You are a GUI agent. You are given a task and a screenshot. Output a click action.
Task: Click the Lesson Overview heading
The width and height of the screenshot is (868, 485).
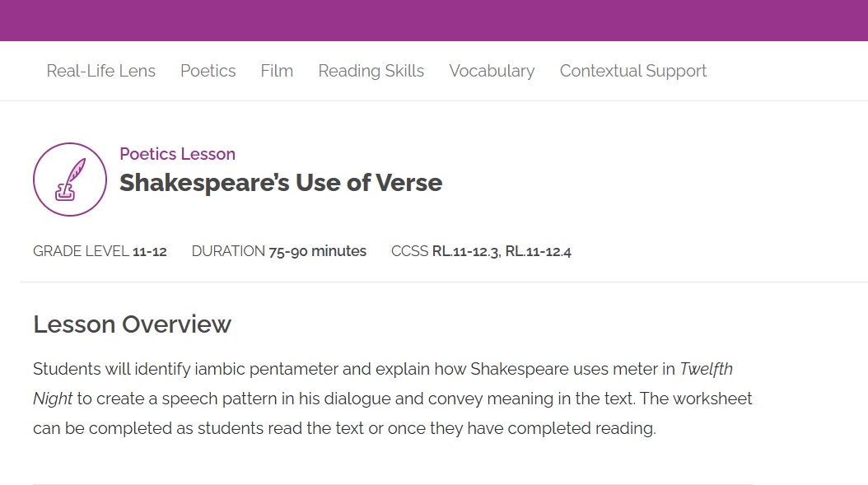[132, 324]
